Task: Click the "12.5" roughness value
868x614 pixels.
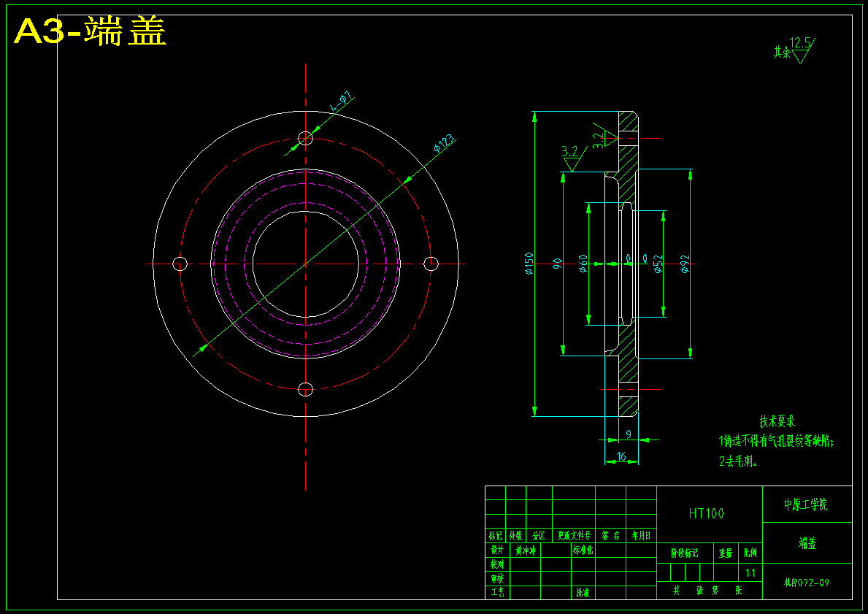Action: click(799, 42)
